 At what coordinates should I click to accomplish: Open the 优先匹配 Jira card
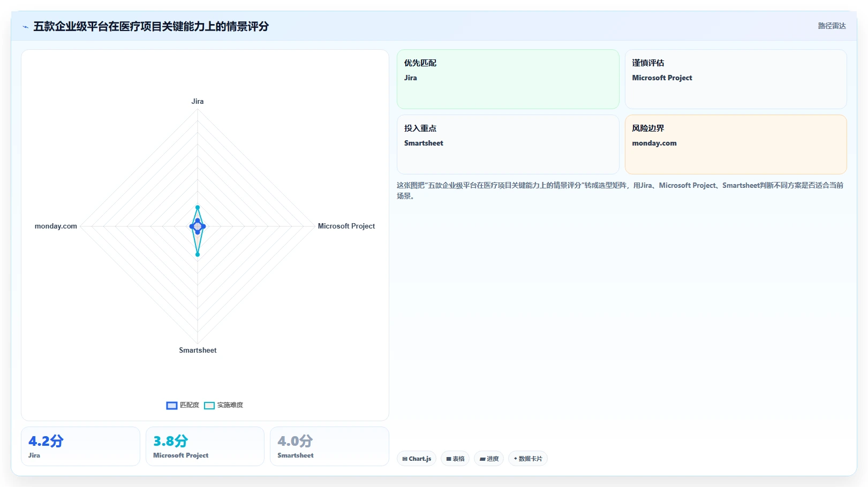(508, 79)
